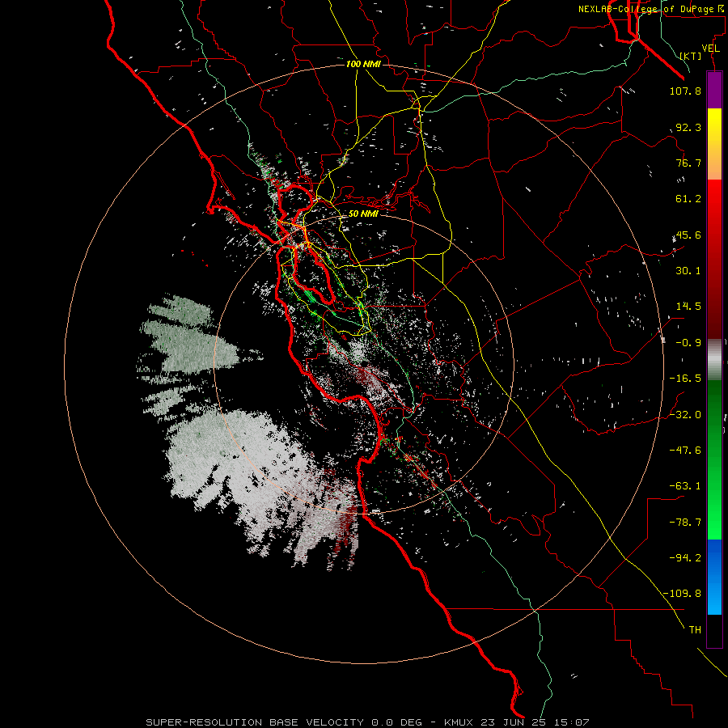Click the 30.1 velocity label
Screen dimensions: 728x728
point(688,271)
